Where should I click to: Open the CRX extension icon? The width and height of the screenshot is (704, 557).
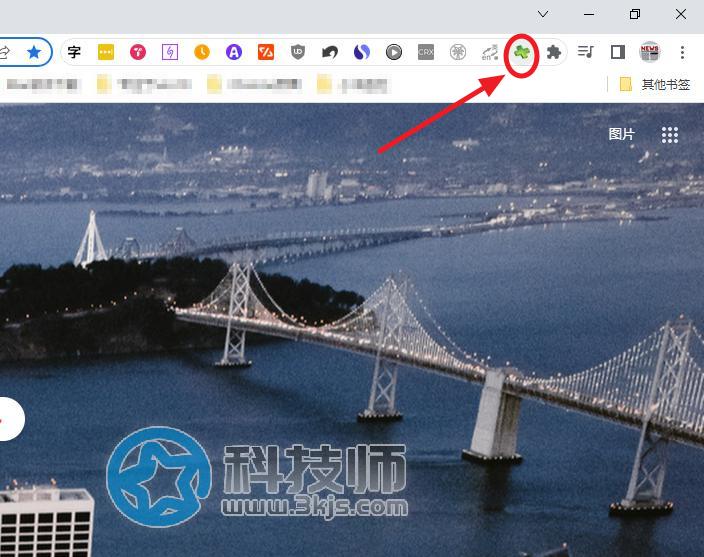click(426, 52)
